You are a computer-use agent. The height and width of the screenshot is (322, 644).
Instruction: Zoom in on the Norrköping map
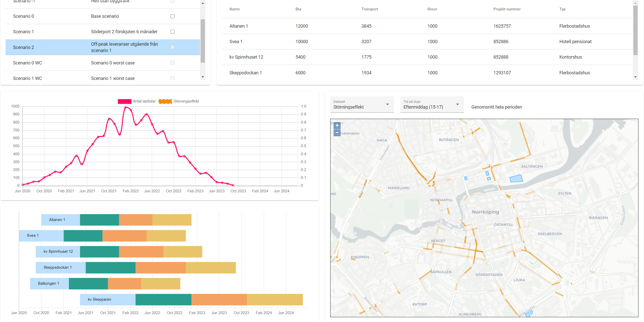337,125
